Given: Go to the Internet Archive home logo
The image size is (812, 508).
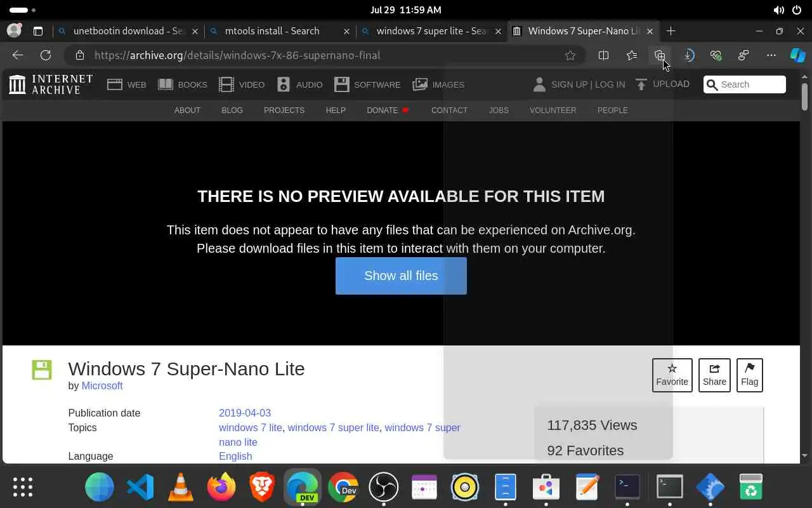Looking at the screenshot, I should coord(51,84).
